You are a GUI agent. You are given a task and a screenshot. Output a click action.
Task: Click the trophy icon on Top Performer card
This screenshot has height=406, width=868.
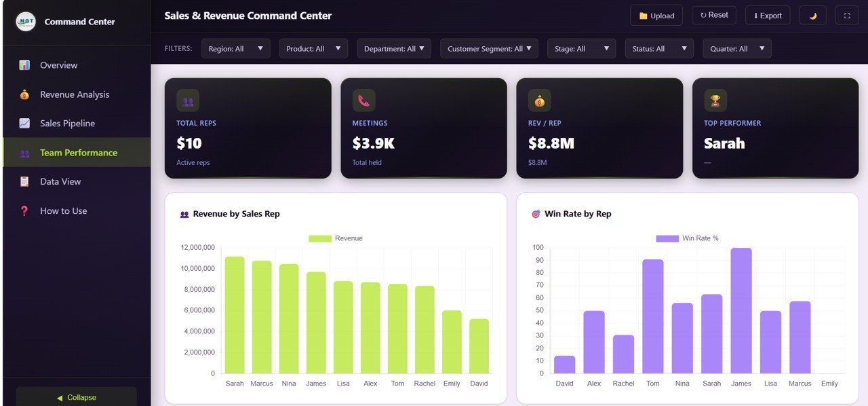click(714, 100)
